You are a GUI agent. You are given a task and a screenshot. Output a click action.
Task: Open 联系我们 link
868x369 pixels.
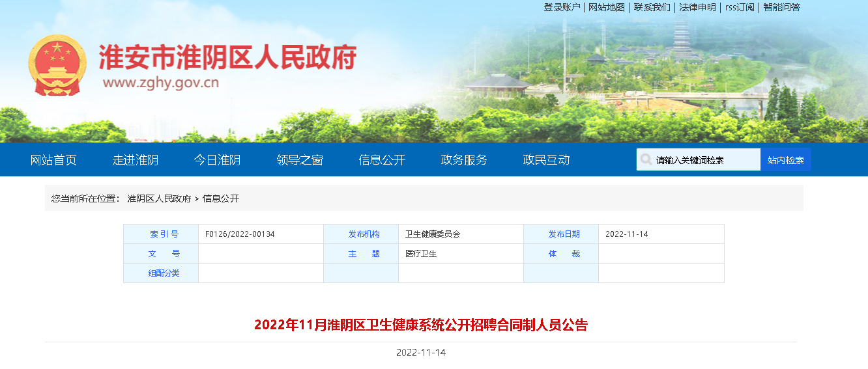coord(652,7)
